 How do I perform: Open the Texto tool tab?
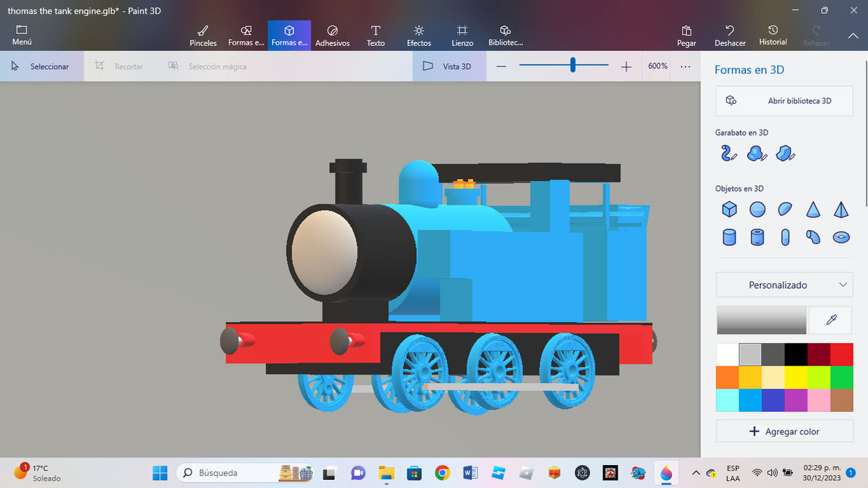pyautogui.click(x=376, y=35)
